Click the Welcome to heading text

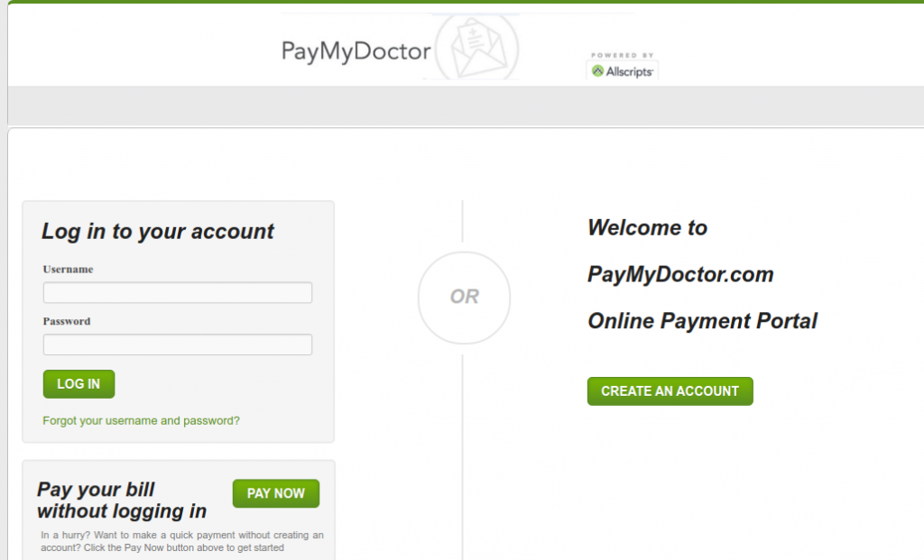[647, 228]
